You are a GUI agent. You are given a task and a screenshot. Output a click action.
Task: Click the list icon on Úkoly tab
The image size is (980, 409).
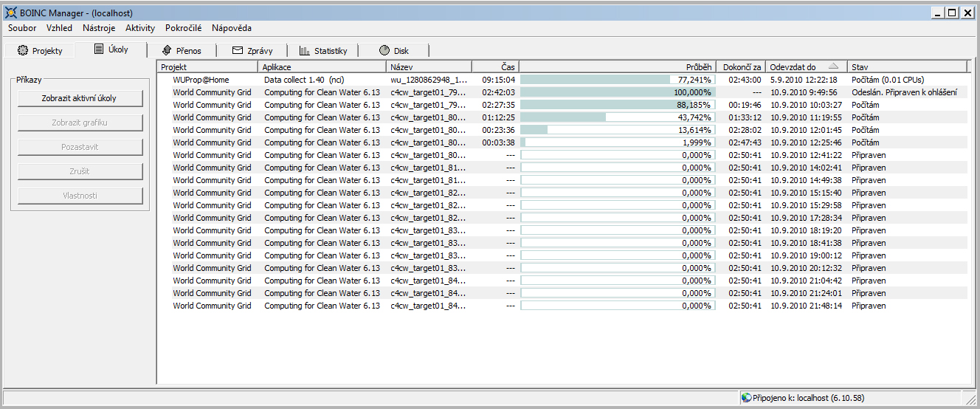[x=98, y=49]
